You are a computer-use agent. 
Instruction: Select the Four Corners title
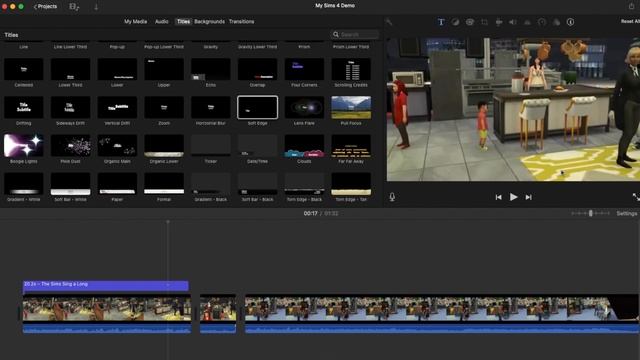click(x=304, y=69)
